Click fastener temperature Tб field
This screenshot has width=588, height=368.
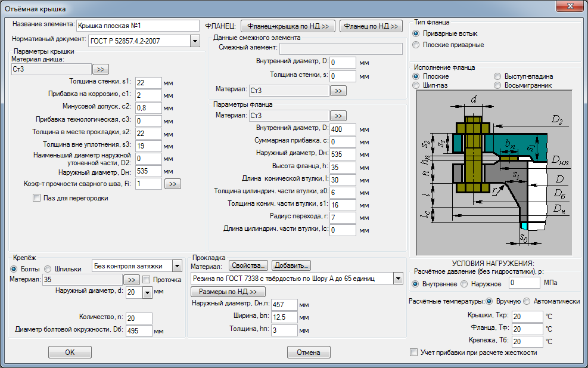coord(528,341)
